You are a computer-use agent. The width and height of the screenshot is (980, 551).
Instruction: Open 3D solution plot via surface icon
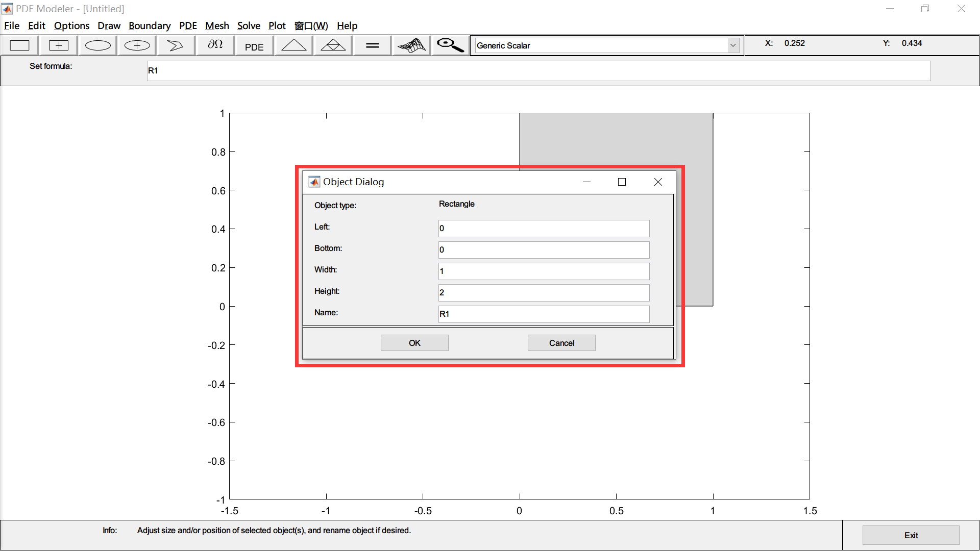(411, 45)
